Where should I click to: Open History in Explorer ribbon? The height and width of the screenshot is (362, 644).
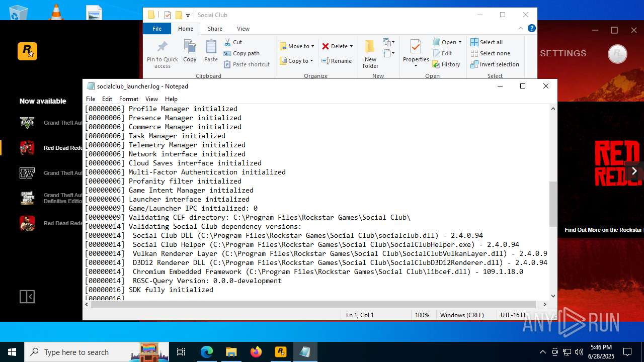446,64
